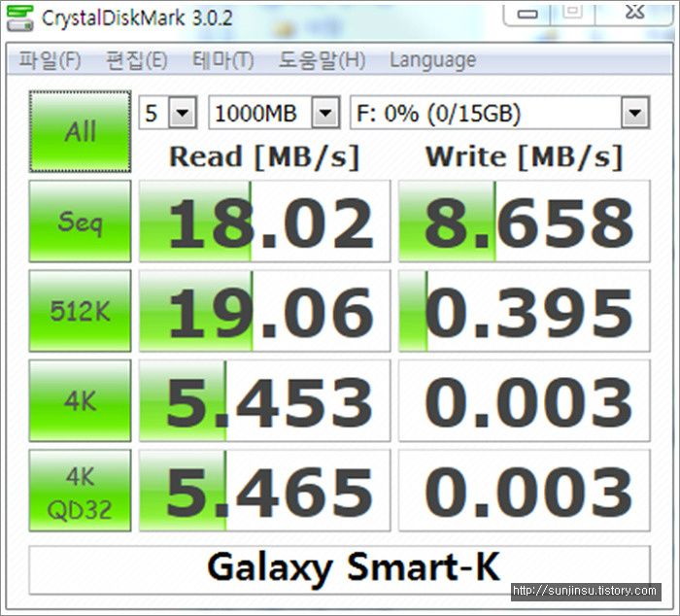Open the 도움말(H) menu

pyautogui.click(x=322, y=60)
